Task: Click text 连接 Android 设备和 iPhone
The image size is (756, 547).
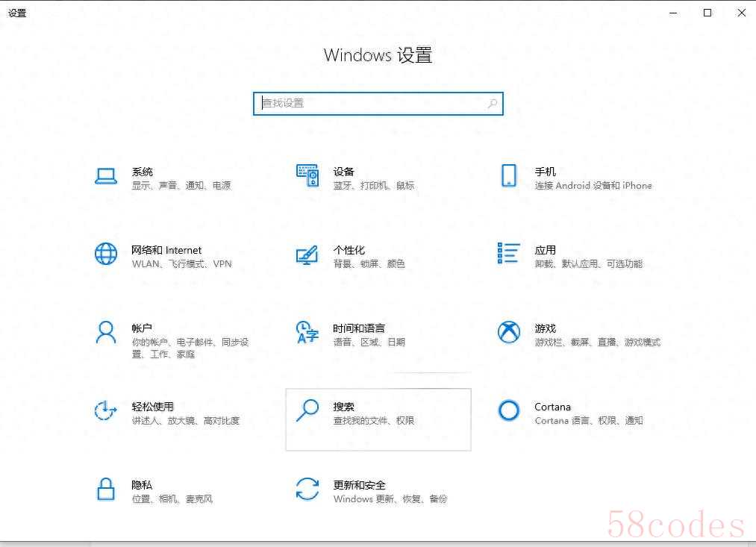Action: click(593, 186)
